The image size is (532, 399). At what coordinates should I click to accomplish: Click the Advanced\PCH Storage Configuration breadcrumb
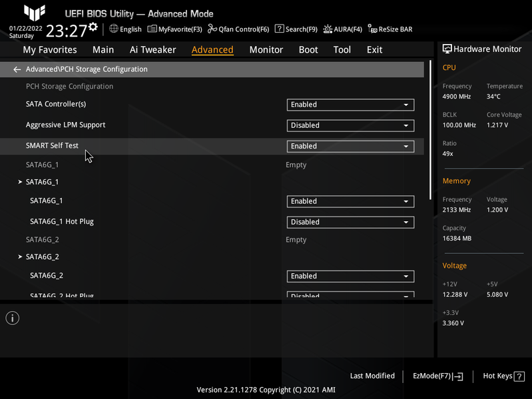(87, 69)
